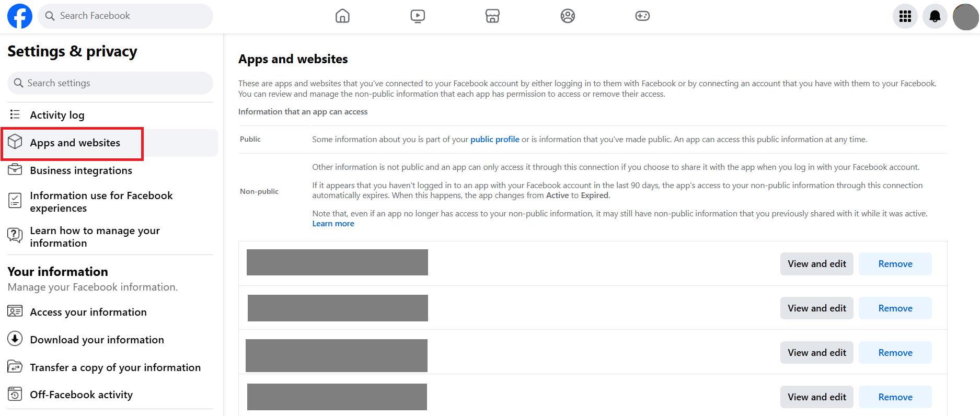The height and width of the screenshot is (416, 980).
Task: Focus the Search settings box
Action: click(x=110, y=83)
